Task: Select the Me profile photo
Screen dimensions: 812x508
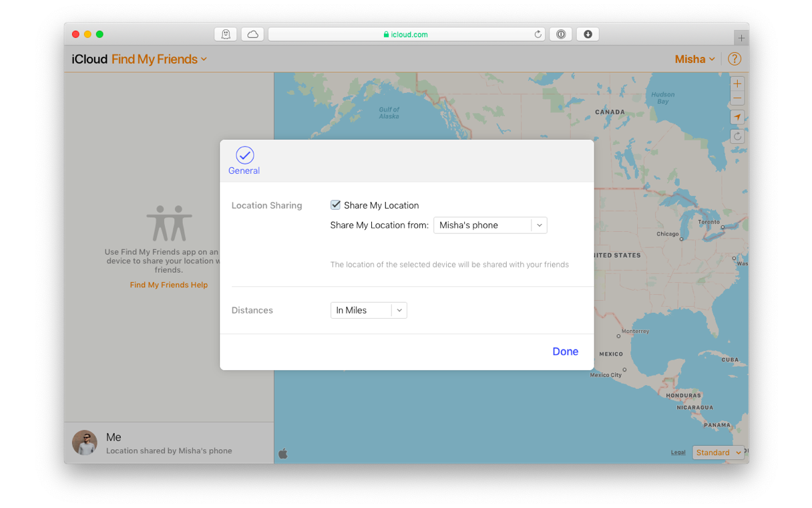Action: pos(85,442)
